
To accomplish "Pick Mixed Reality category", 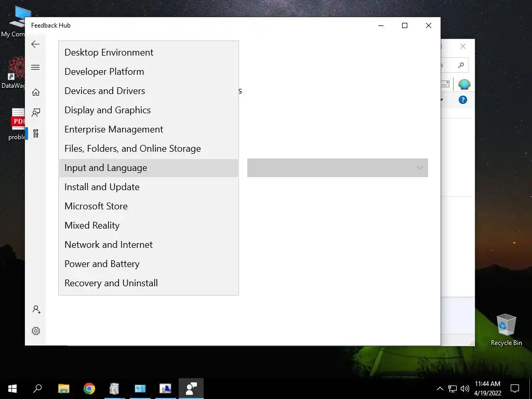I will (x=149, y=225).
